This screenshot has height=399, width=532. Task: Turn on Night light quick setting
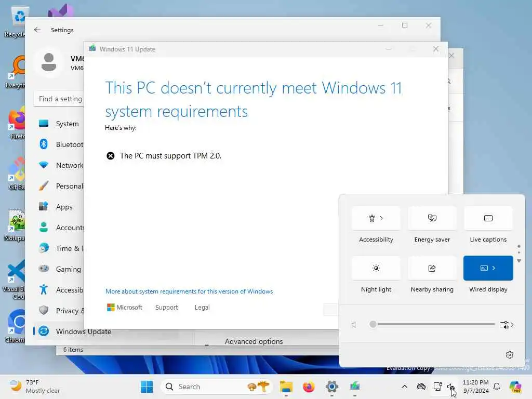pos(376,268)
